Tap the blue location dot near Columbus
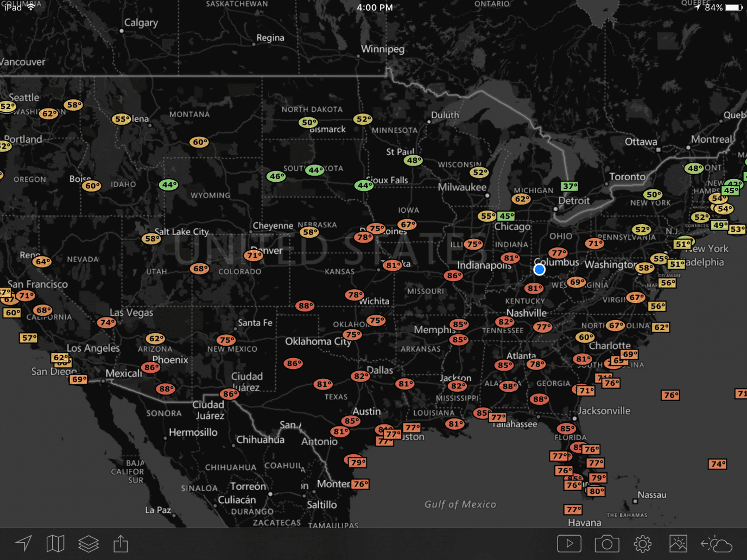Screen dimensions: 747x560 point(540,270)
